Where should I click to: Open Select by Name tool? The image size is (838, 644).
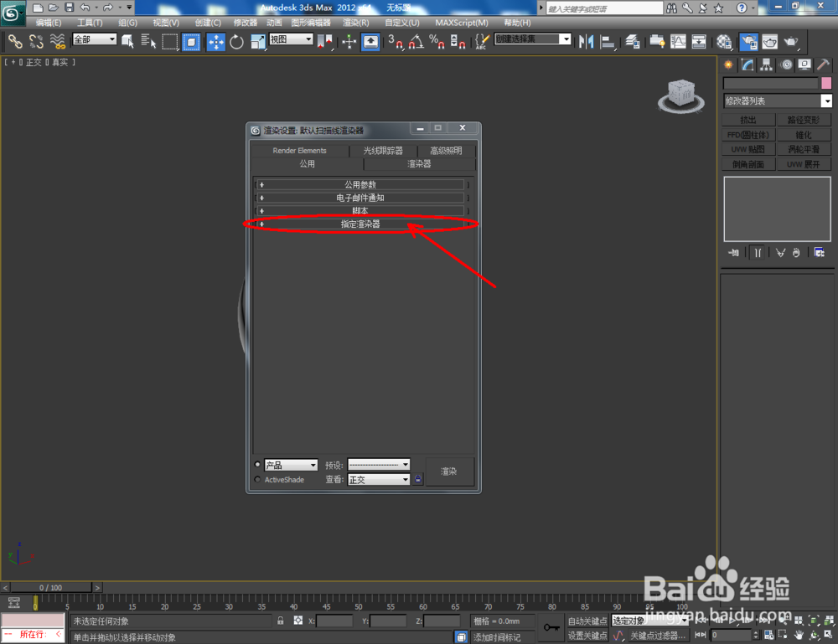[148, 41]
